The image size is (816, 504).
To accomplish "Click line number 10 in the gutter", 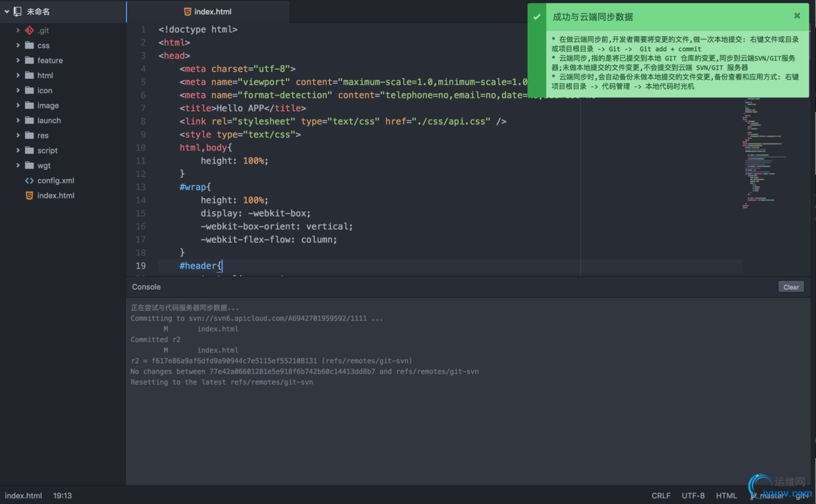I will tap(141, 147).
